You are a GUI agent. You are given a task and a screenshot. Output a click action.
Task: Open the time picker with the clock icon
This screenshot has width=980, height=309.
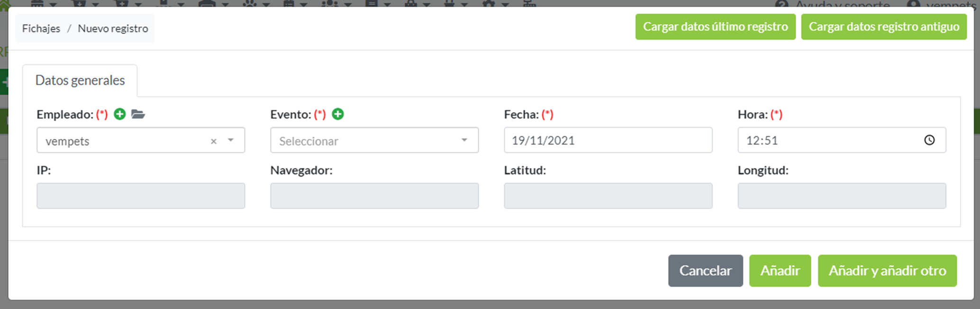[x=929, y=140]
